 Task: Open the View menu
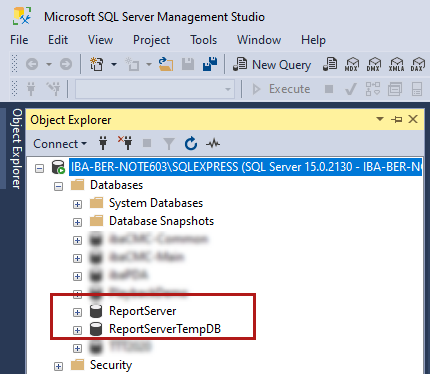pyautogui.click(x=100, y=40)
